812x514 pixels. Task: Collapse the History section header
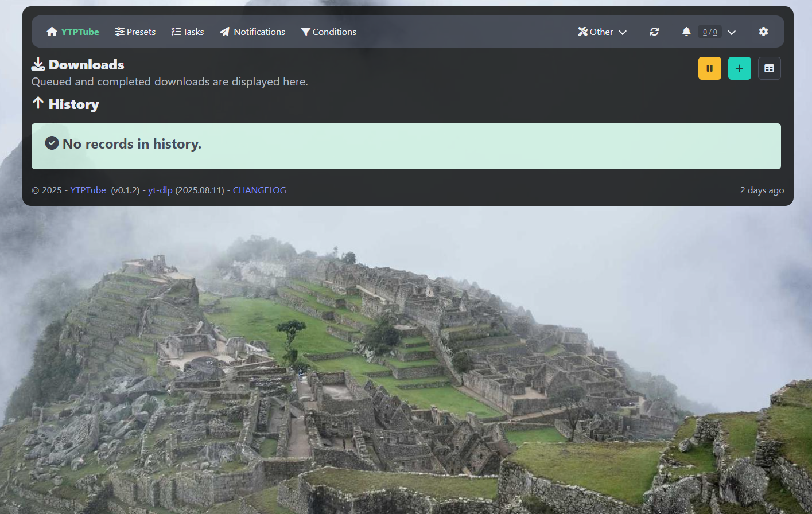click(65, 104)
